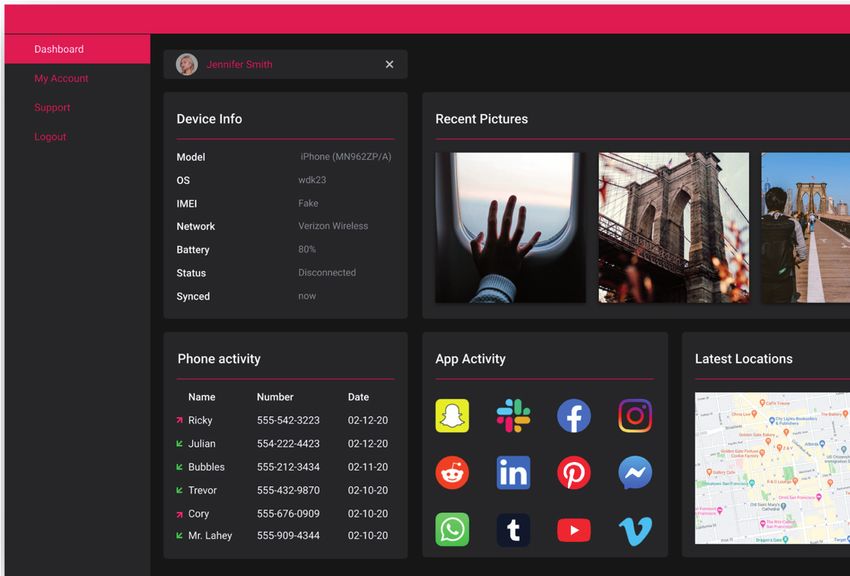
Task: Open the Reddit app activity
Action: click(452, 473)
